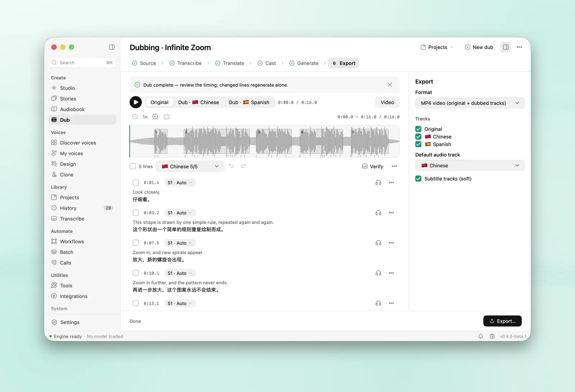
Task: Open the Default audio track dropdown
Action: coord(470,165)
